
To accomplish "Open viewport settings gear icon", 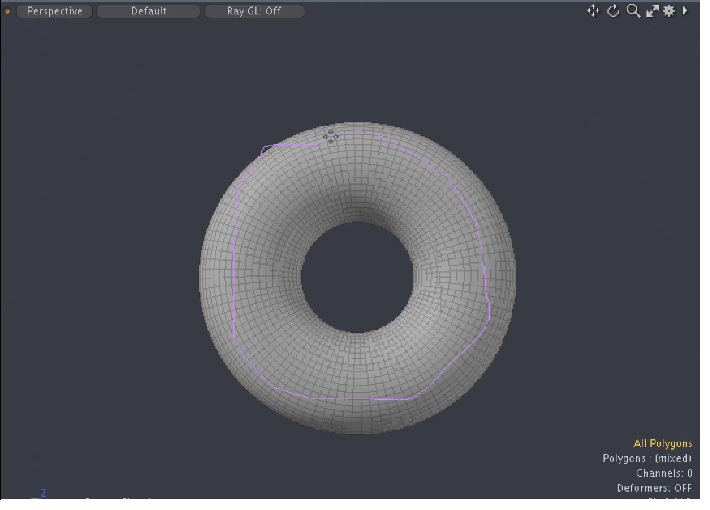I will pyautogui.click(x=669, y=11).
